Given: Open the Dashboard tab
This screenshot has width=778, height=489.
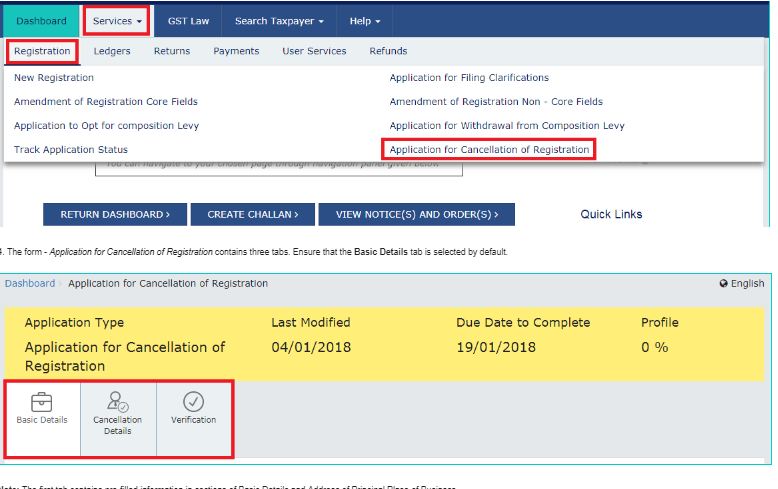Looking at the screenshot, I should click(41, 21).
